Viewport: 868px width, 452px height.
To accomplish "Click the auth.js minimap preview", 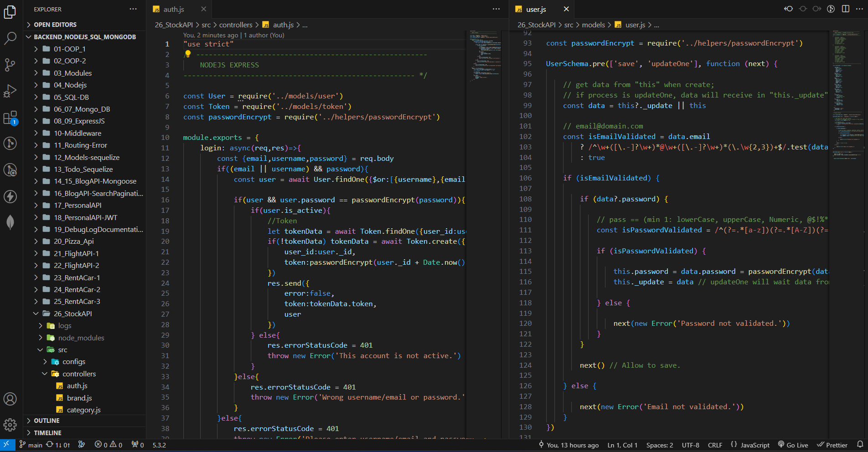I will tap(485, 55).
